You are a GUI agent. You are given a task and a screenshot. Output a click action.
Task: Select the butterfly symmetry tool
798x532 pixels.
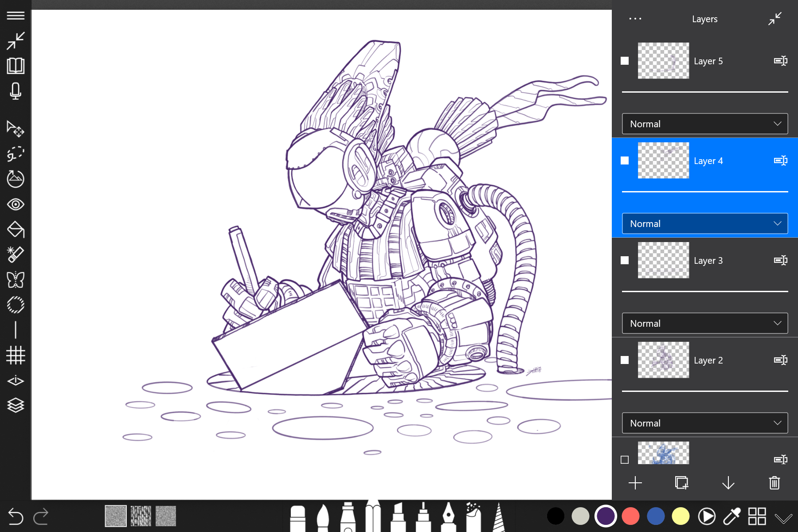coord(16,280)
